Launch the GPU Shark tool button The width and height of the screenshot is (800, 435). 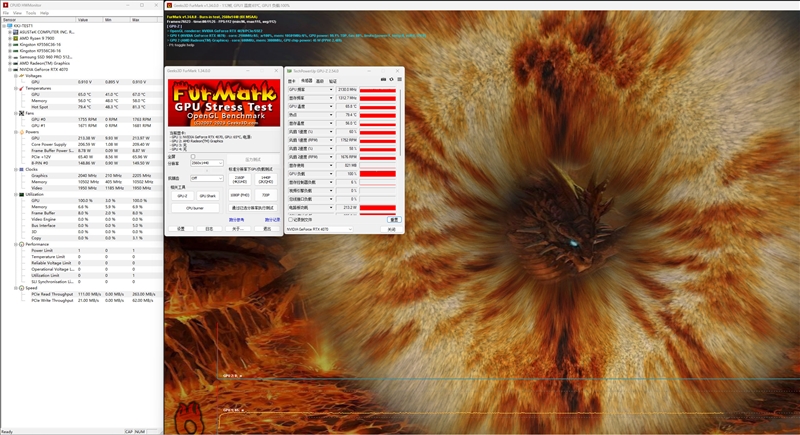(x=208, y=196)
